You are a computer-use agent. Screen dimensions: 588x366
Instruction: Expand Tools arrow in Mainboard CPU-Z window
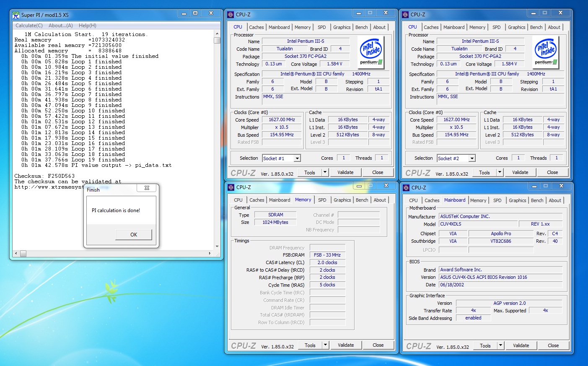pyautogui.click(x=500, y=345)
